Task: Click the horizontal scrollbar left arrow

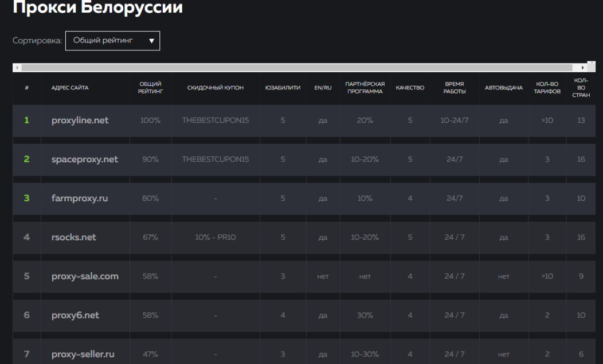Action: click(16, 68)
